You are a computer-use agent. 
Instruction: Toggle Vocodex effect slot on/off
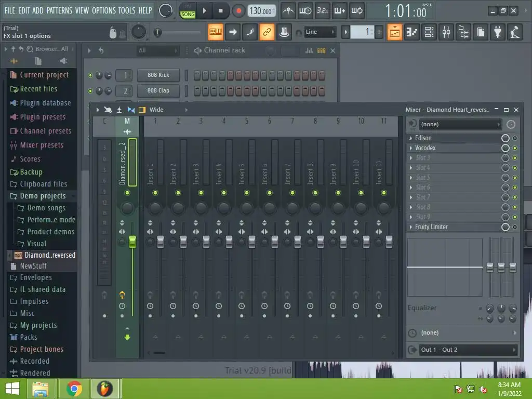pos(515,148)
